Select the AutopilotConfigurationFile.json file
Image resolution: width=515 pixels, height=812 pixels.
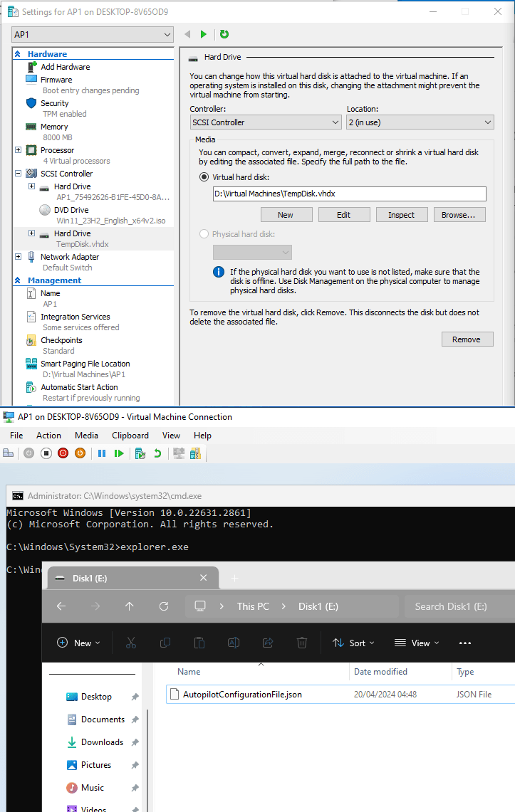[340, 695]
